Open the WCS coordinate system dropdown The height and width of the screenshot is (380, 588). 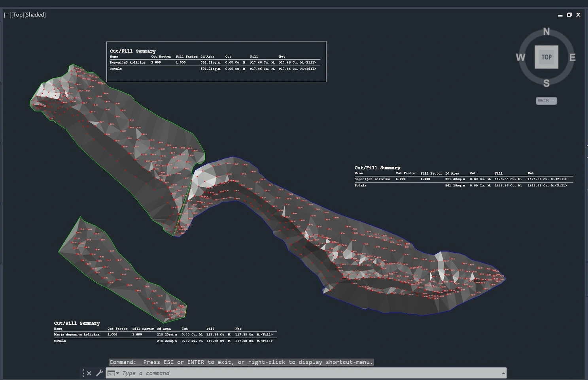(546, 101)
